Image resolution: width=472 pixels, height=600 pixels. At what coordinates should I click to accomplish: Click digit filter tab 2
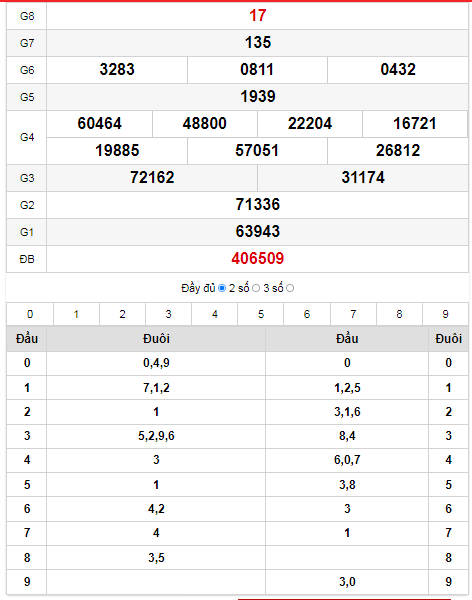pos(122,314)
